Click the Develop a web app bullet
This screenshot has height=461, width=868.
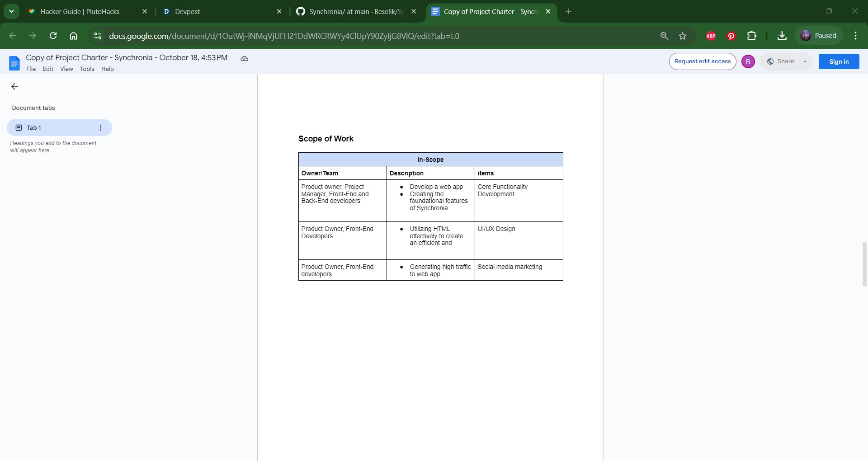click(x=436, y=187)
